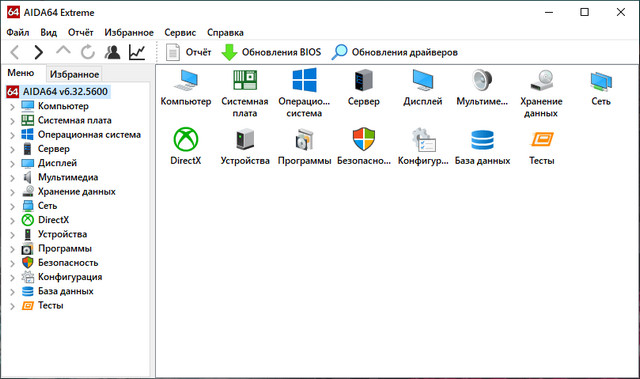Image resolution: width=640 pixels, height=379 pixels.
Task: Select Системная плата in the sidebar tree
Action: pos(75,120)
